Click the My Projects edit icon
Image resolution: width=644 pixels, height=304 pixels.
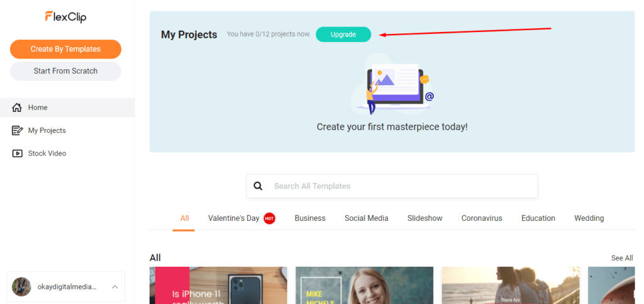coord(17,130)
